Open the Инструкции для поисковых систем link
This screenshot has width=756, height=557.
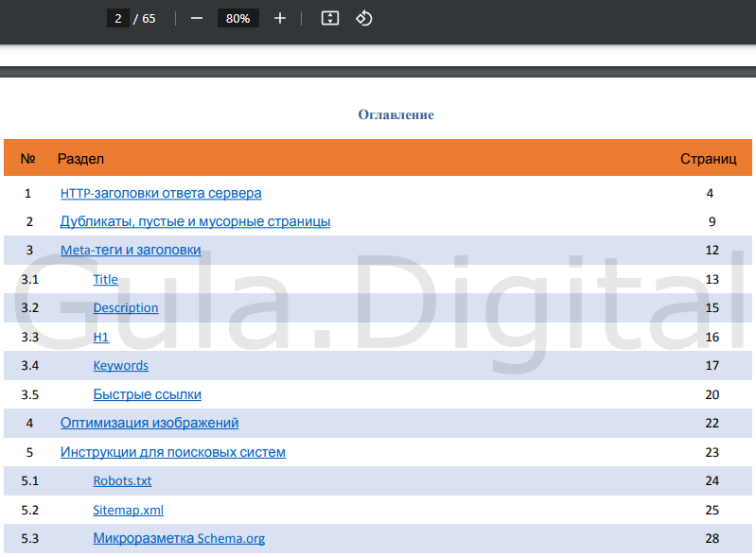[173, 452]
